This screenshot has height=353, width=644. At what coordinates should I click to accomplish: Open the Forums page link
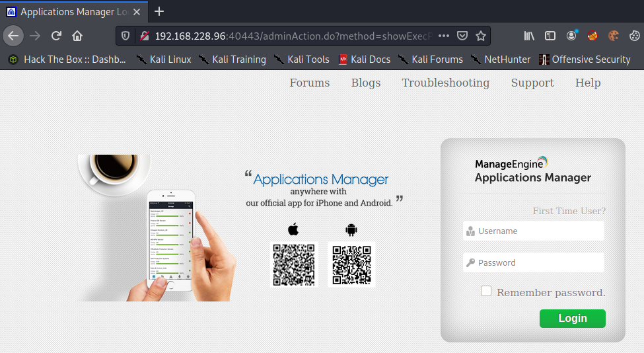[x=310, y=83]
